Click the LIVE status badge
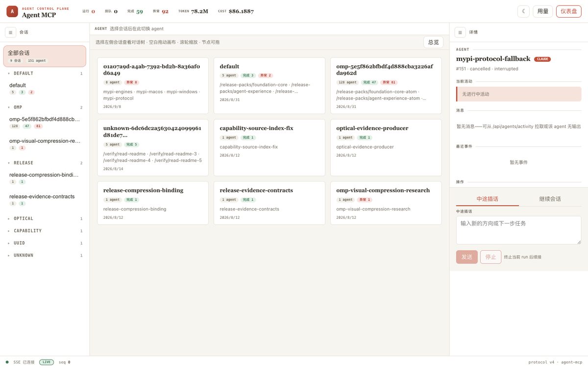Screen dimensions: 588x368 point(47,362)
